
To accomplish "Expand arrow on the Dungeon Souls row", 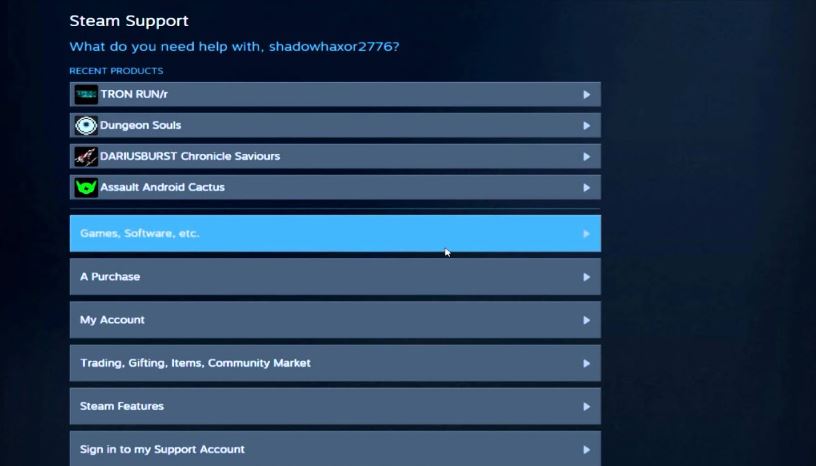I will click(586, 125).
